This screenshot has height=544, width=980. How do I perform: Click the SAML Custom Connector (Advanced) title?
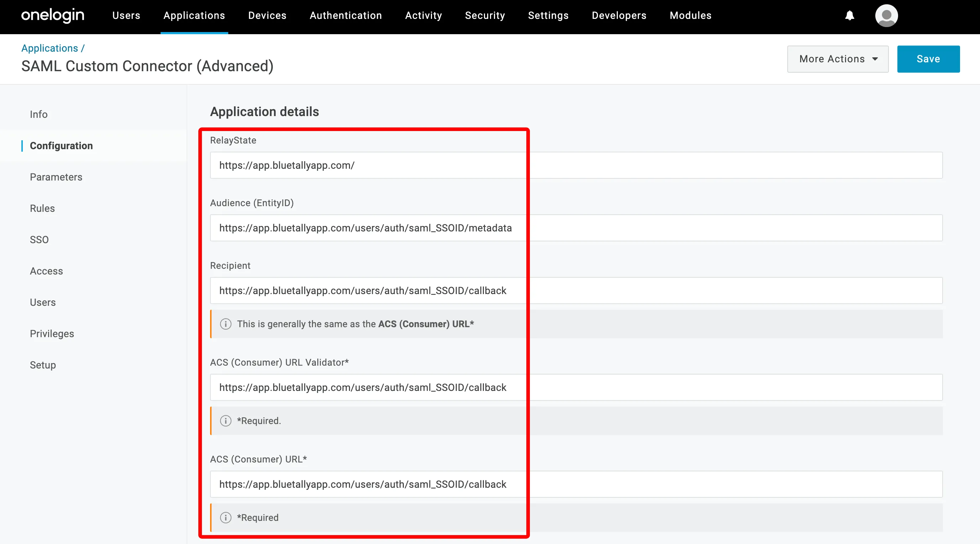point(148,66)
